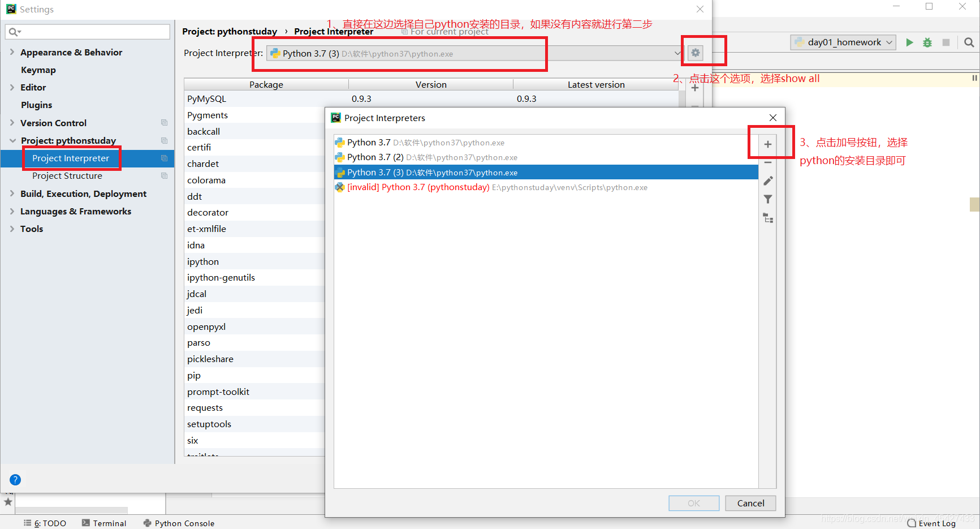Select the setuptools package row
The height and width of the screenshot is (529, 980).
254,424
